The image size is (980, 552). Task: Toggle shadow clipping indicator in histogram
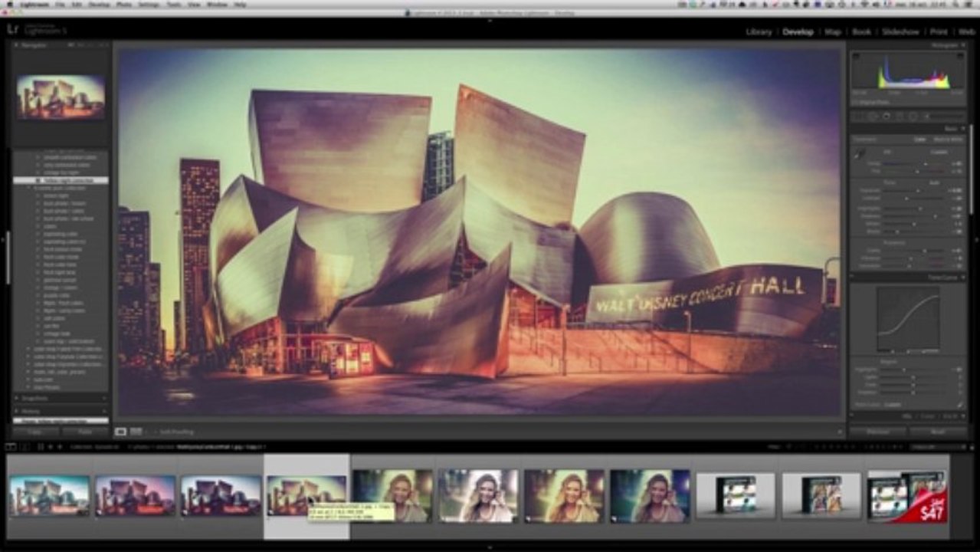(x=855, y=55)
